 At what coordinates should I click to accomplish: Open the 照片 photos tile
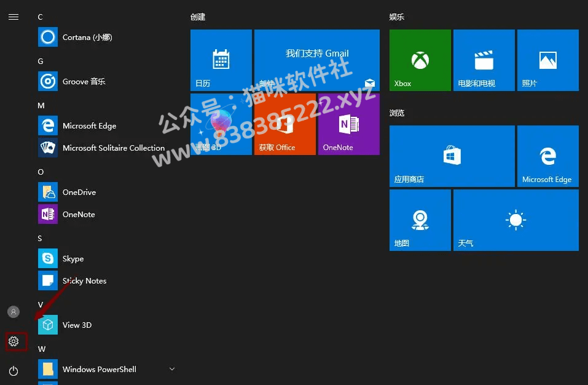pyautogui.click(x=548, y=60)
